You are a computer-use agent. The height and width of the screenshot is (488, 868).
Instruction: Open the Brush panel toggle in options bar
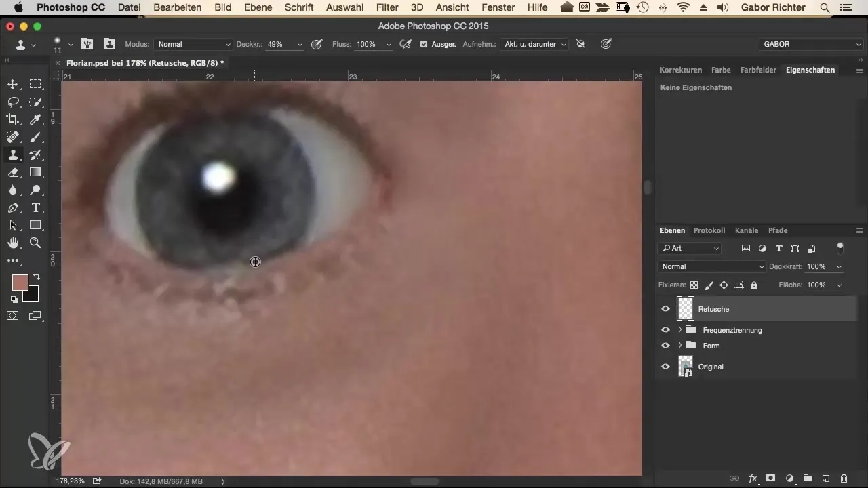(x=87, y=44)
